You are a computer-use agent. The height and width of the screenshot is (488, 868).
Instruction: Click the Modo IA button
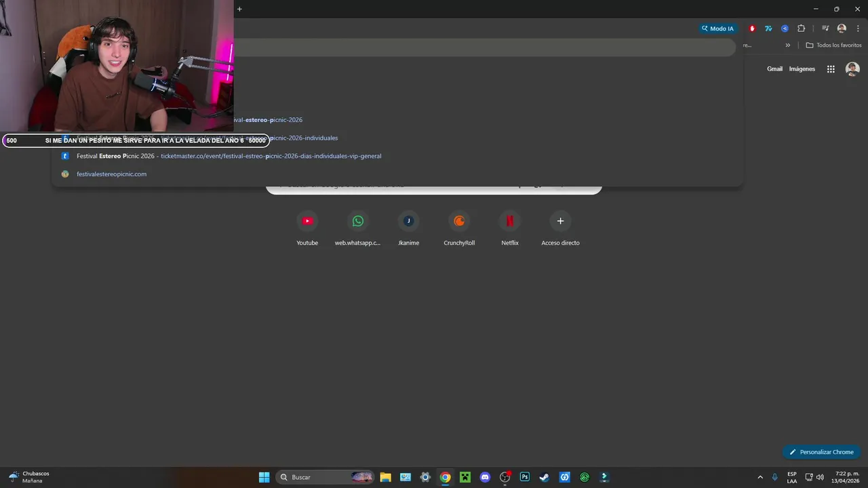[717, 28]
